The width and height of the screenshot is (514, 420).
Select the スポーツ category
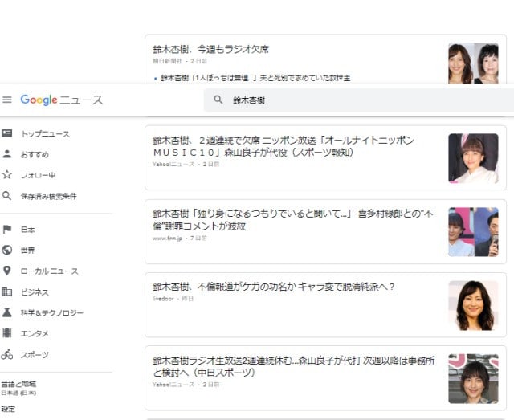pyautogui.click(x=35, y=354)
